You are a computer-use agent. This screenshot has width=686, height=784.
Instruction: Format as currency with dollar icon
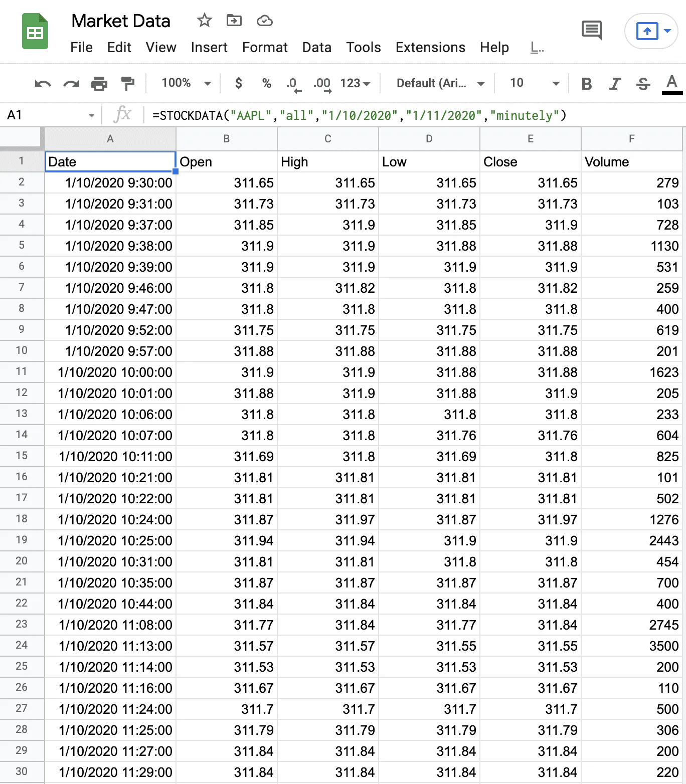239,83
